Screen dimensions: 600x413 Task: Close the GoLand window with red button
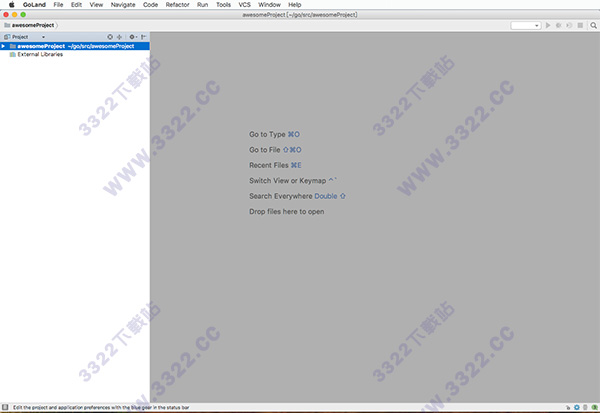coord(6,15)
